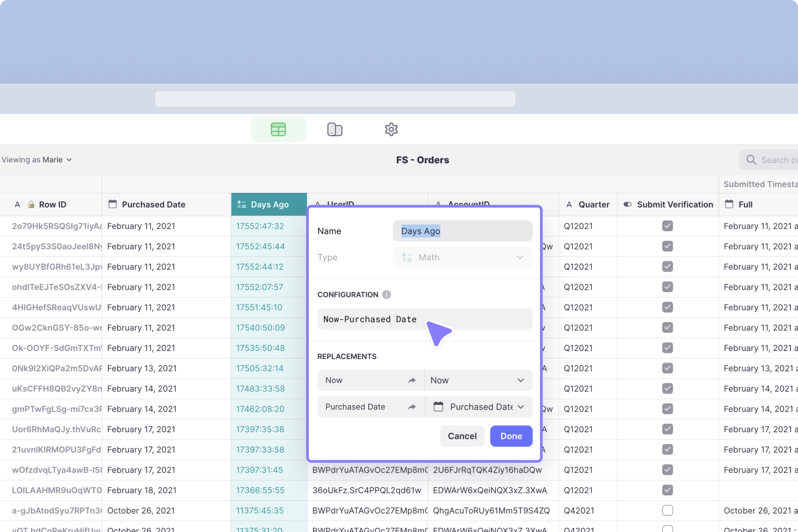Cancel the Days Ago column edits

pyautogui.click(x=461, y=436)
